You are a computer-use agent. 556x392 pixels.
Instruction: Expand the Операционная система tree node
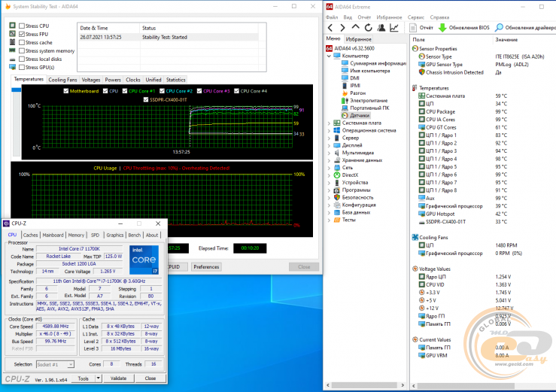[329, 131]
